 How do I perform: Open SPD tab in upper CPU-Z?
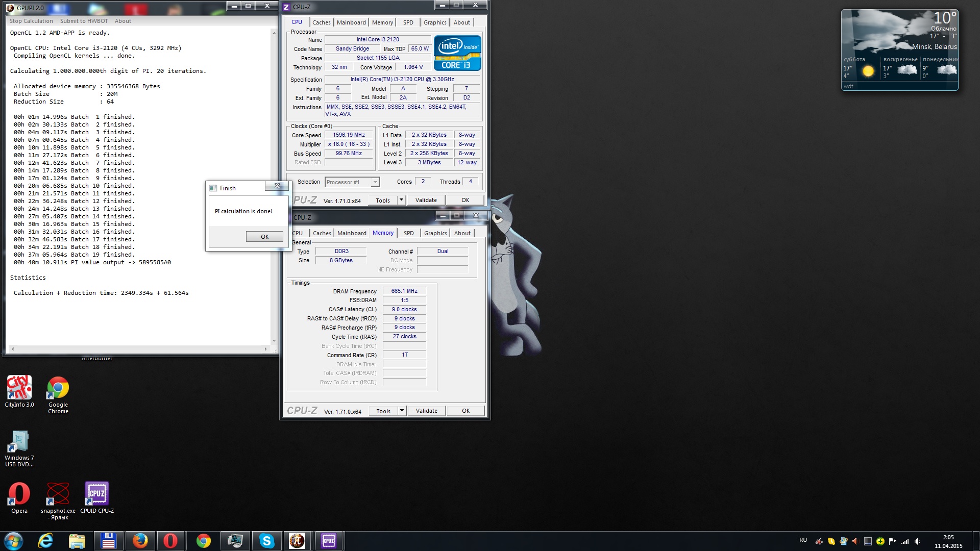pos(408,22)
